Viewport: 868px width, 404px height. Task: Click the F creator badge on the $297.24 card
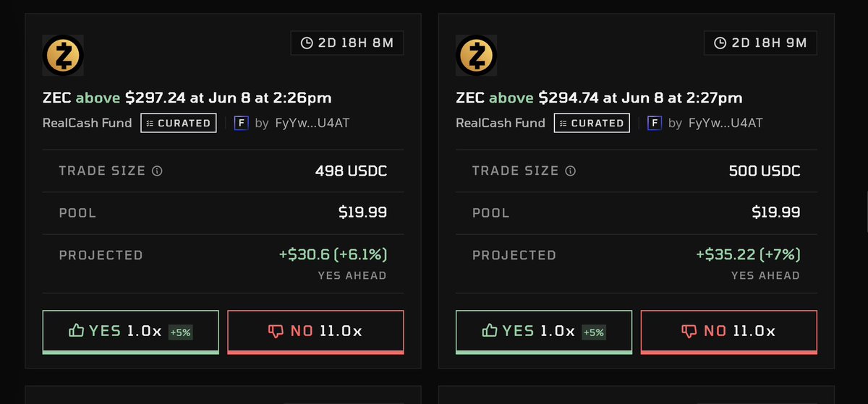[241, 123]
